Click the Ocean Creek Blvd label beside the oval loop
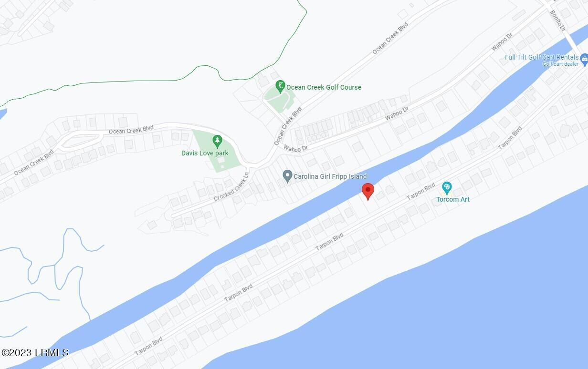Screen dimensions: 588x369 [131, 130]
